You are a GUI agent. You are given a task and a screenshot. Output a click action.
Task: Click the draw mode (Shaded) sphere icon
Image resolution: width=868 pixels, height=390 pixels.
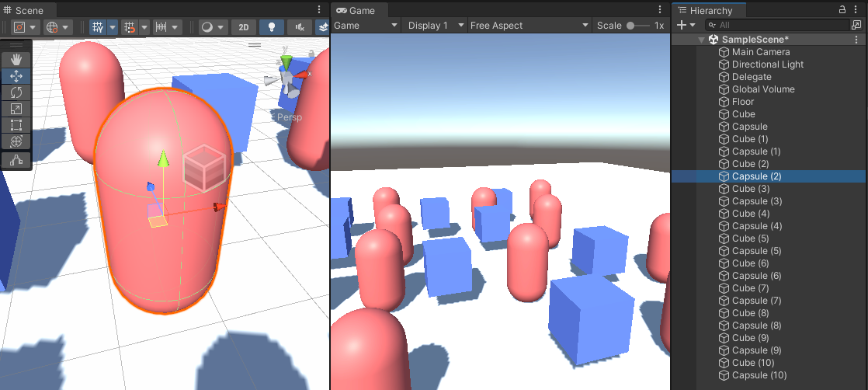coord(207,27)
